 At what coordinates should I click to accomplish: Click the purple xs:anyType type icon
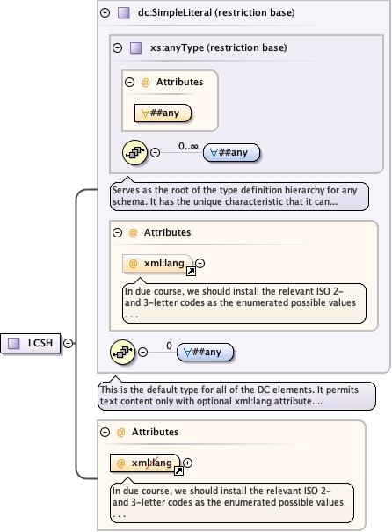click(x=136, y=47)
